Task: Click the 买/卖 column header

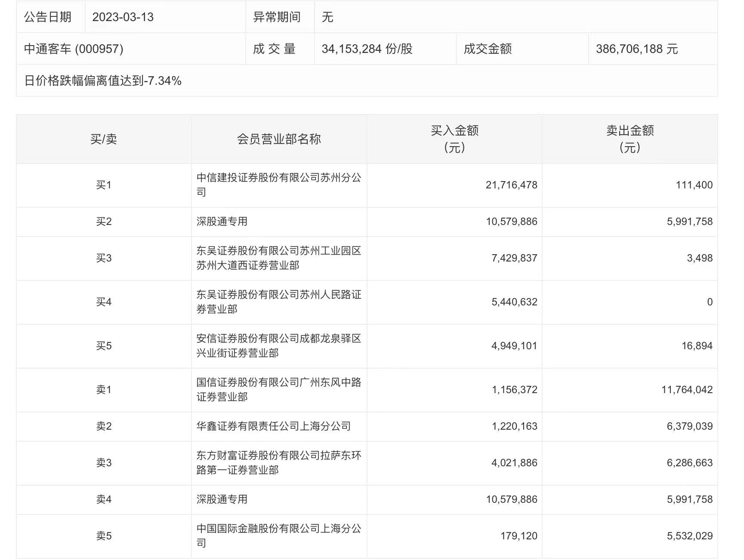Action: (104, 139)
